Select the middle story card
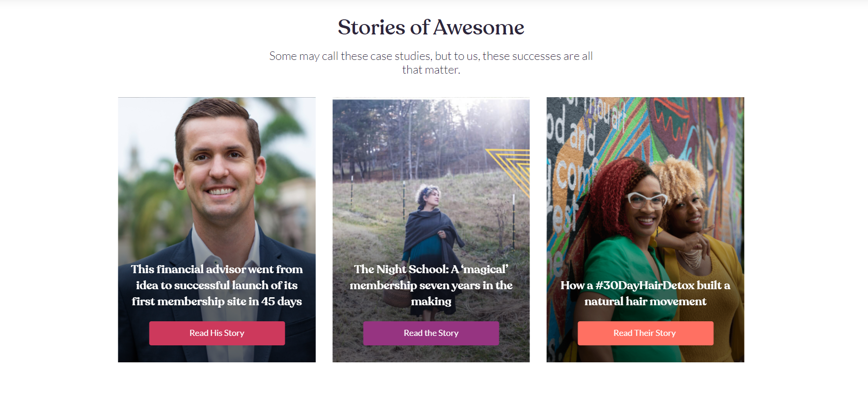This screenshot has width=868, height=393. 430,230
